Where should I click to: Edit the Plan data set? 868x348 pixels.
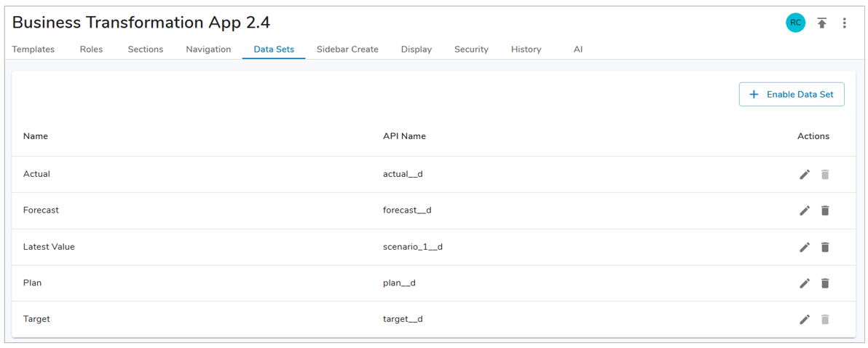click(804, 283)
